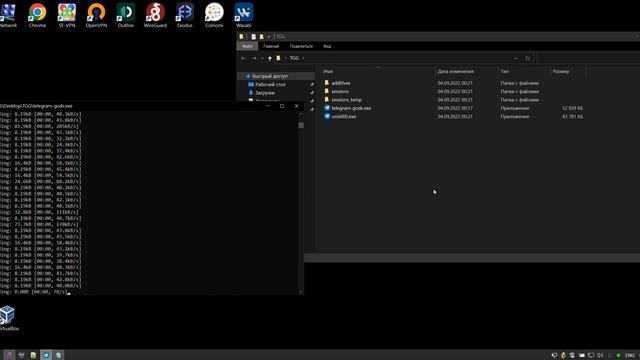Open the Файл tab in Explorer
The width and height of the screenshot is (640, 360).
pyautogui.click(x=247, y=46)
